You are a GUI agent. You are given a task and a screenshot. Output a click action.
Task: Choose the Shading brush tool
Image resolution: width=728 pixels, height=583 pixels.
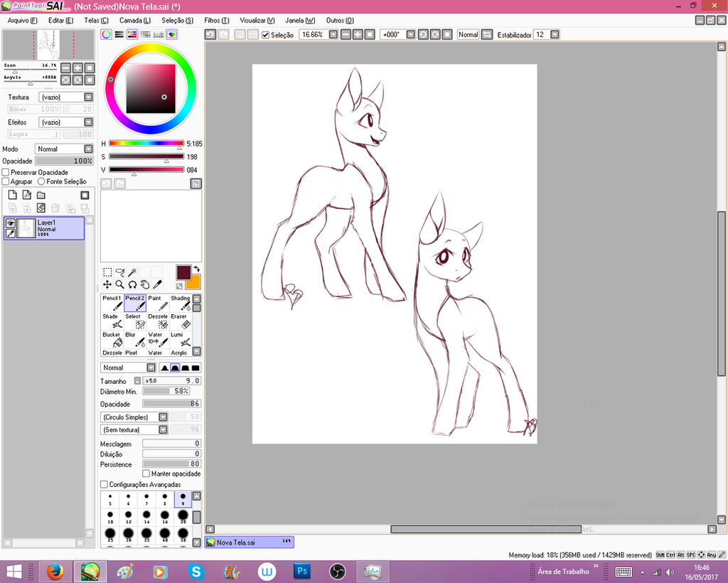click(x=181, y=303)
